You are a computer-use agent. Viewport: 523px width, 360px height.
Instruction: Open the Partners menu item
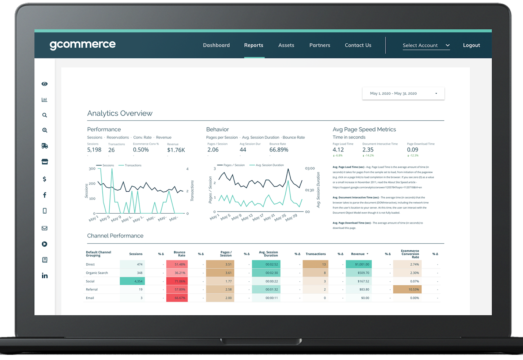click(320, 45)
